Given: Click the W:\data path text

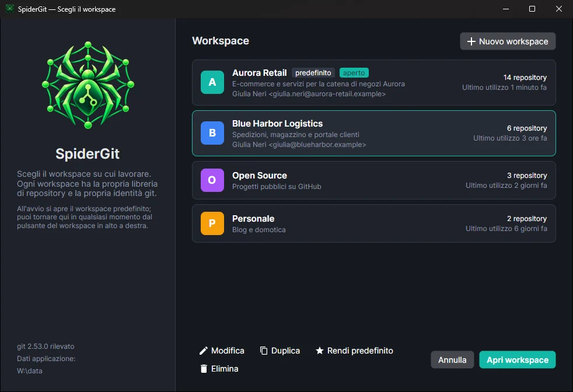Looking at the screenshot, I should point(29,371).
